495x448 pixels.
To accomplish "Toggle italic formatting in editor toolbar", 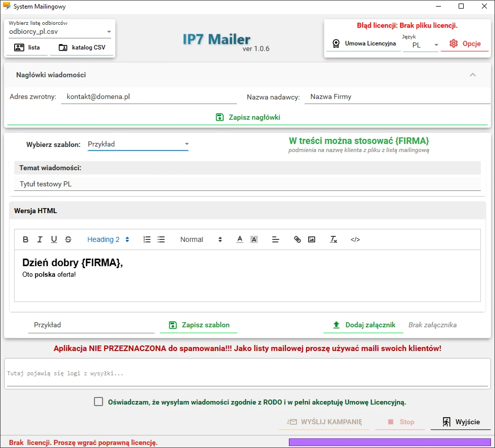I will pyautogui.click(x=40, y=239).
